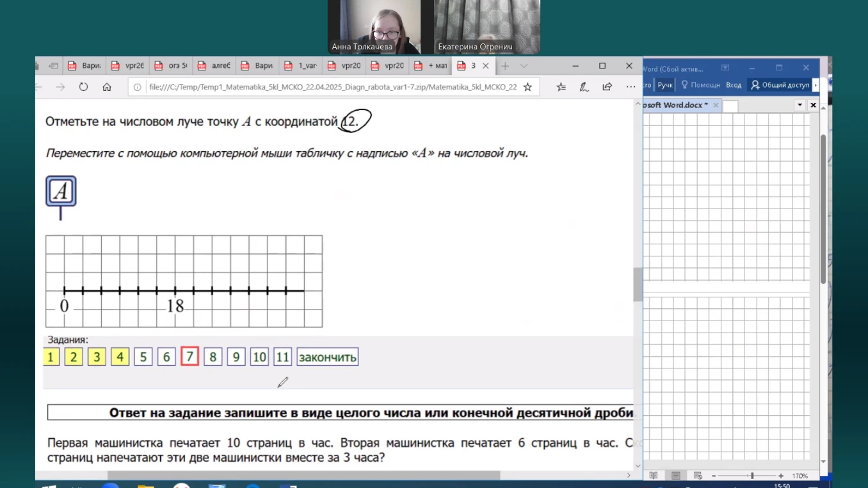Click the set tabs aside icon

tap(54, 66)
